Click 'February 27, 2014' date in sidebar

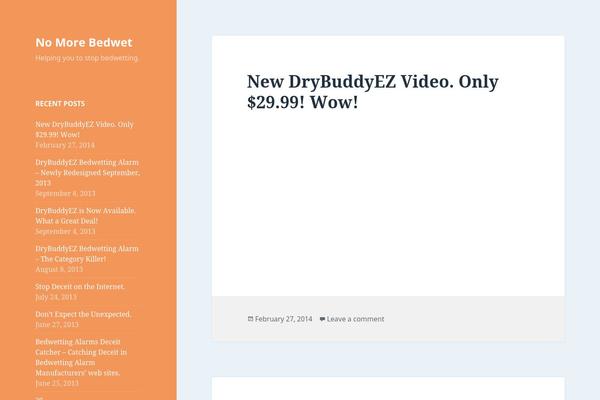65,145
